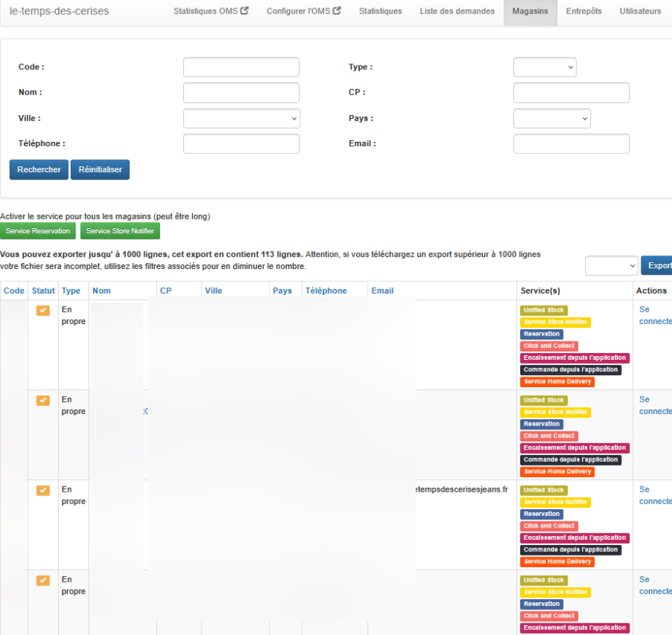
Task: Open Statistiques OMS external link
Action: click(x=211, y=11)
